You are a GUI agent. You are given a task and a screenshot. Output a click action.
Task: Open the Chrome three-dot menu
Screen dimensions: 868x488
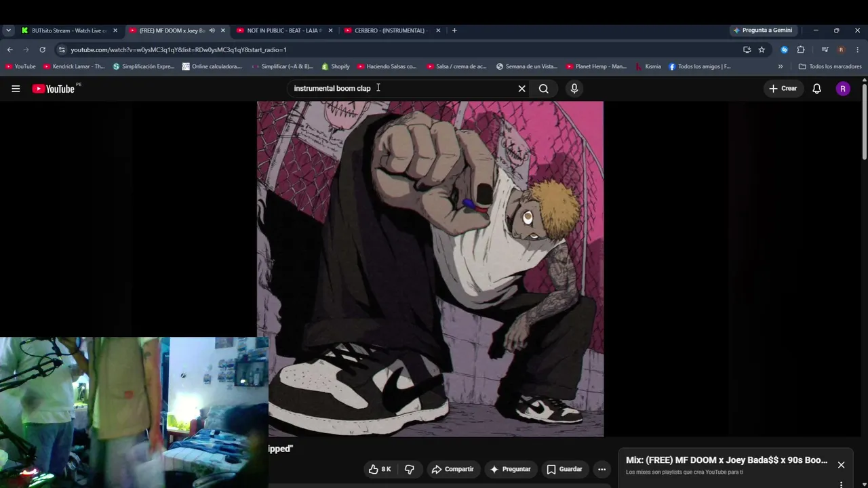(857, 49)
